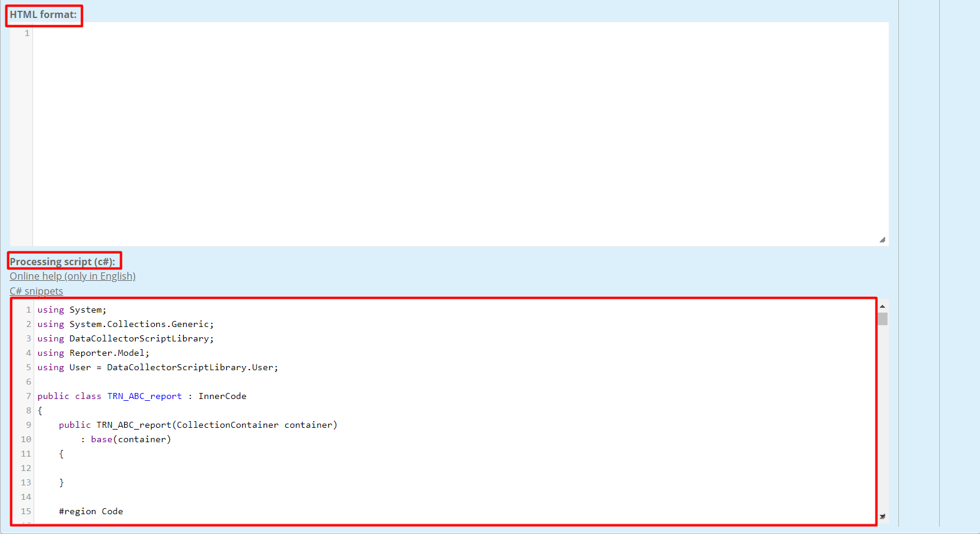This screenshot has width=980, height=534.
Task: Click on 'using DataCollectorScriptLibrary;' code line
Action: pos(126,338)
